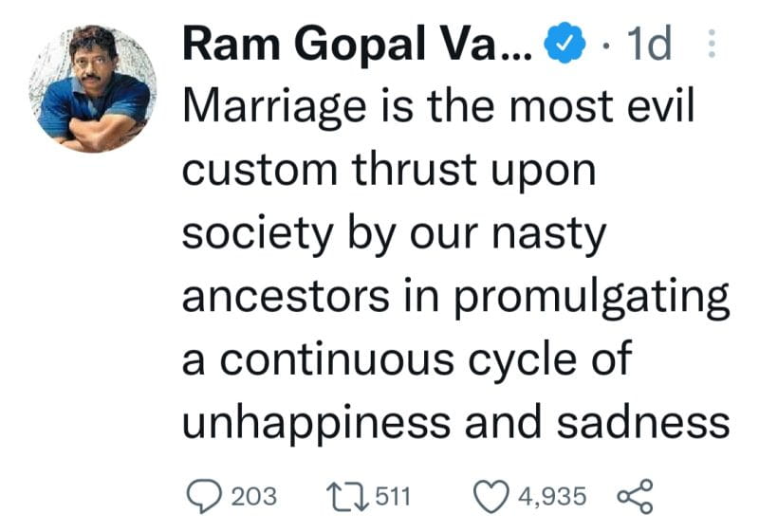The width and height of the screenshot is (759, 532).
Task: Open the share icon options
Action: coord(635,496)
